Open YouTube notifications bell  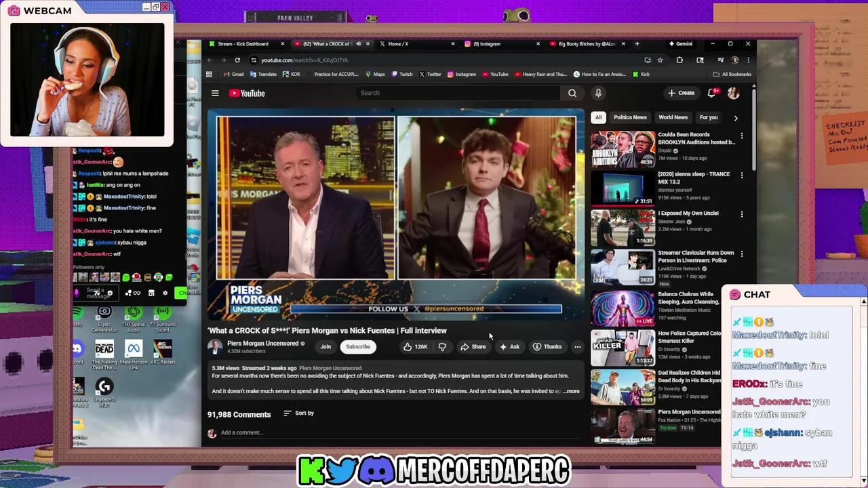(711, 93)
